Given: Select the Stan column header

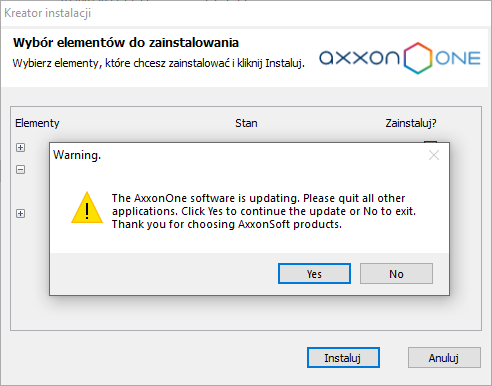Looking at the screenshot, I should click(x=246, y=123).
